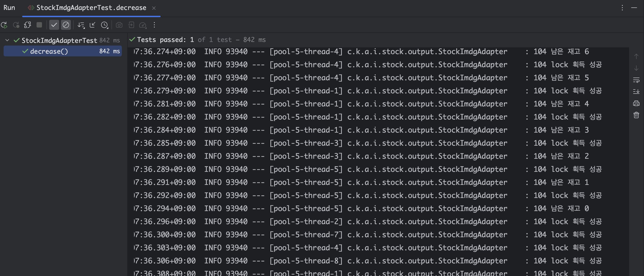
Task: Open Test History clock dropdown
Action: pyautogui.click(x=104, y=25)
